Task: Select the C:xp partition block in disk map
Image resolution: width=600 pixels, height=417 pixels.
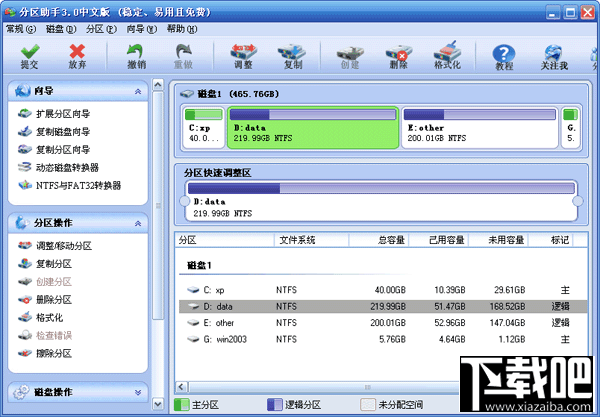Action: click(x=204, y=127)
